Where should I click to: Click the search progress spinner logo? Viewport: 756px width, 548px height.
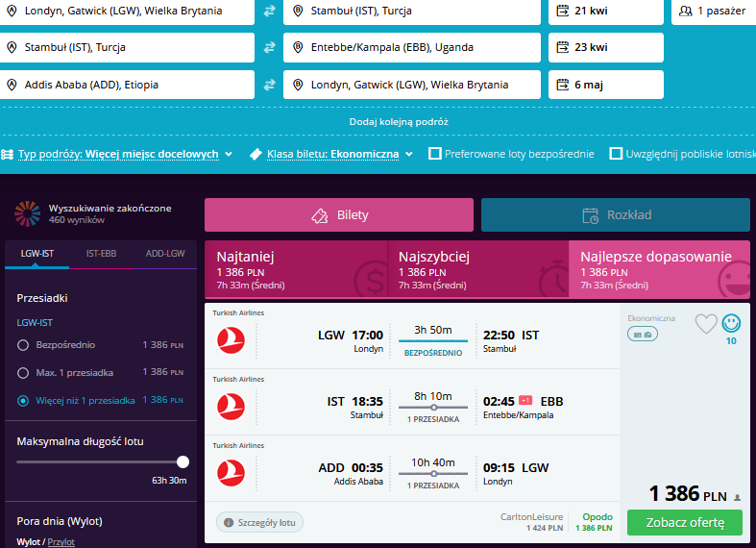click(28, 213)
